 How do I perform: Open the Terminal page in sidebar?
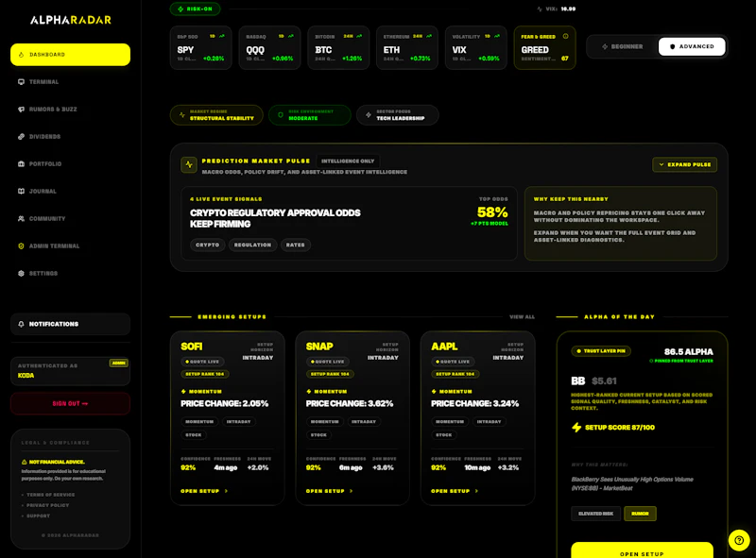tap(70, 82)
